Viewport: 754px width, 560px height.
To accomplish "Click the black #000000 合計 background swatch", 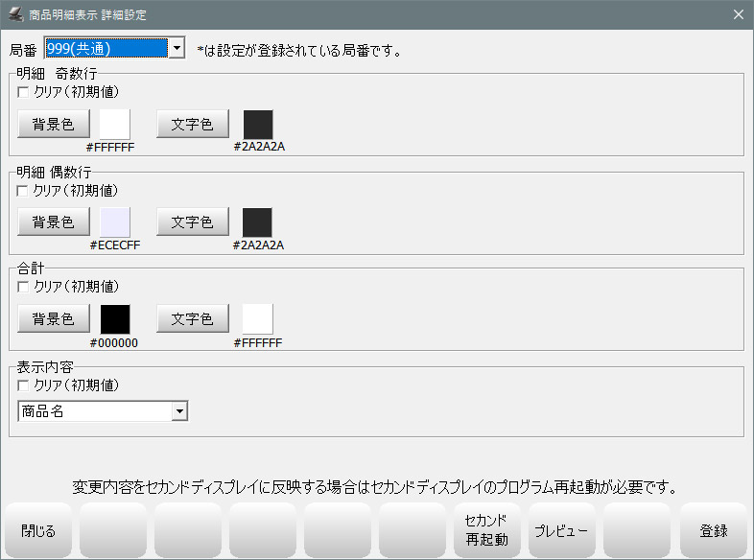I will click(115, 319).
